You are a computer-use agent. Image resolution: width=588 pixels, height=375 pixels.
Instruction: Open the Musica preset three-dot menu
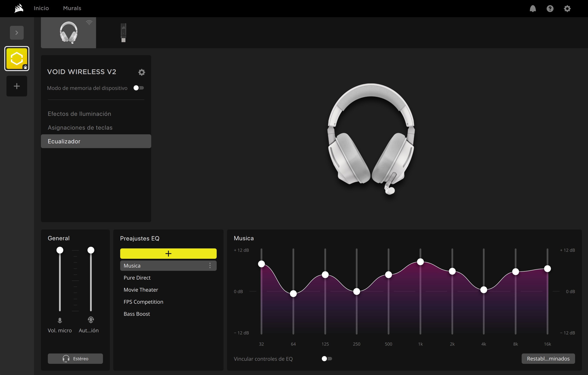coord(210,266)
